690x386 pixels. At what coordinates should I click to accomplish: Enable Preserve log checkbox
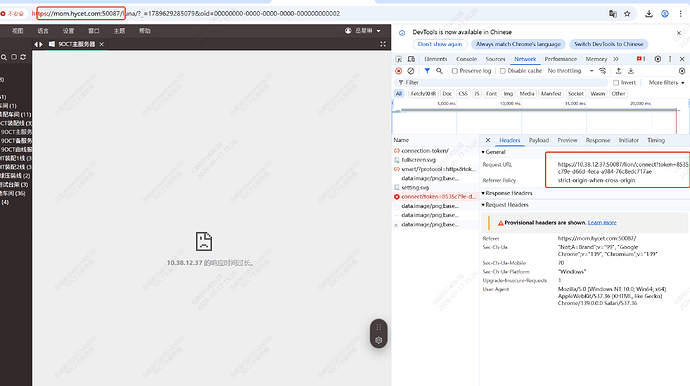tap(455, 71)
